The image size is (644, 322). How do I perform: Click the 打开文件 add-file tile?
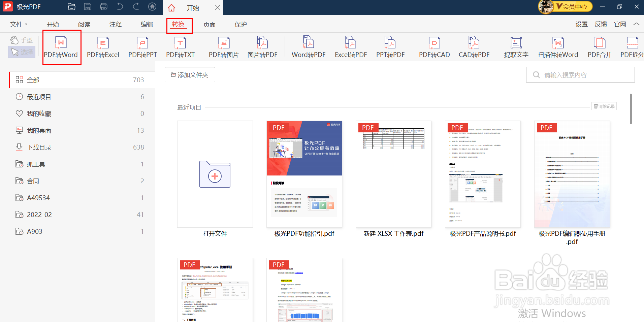coord(215,174)
